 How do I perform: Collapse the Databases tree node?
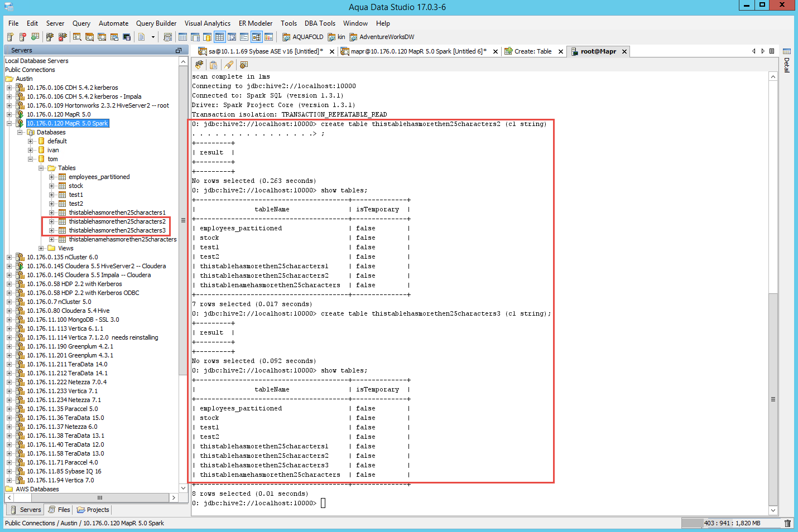coord(20,132)
